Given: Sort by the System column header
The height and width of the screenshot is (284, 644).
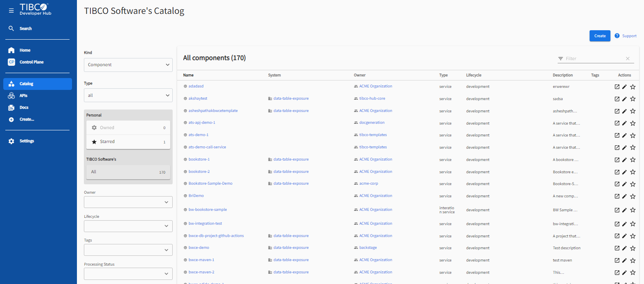Looking at the screenshot, I should (275, 75).
